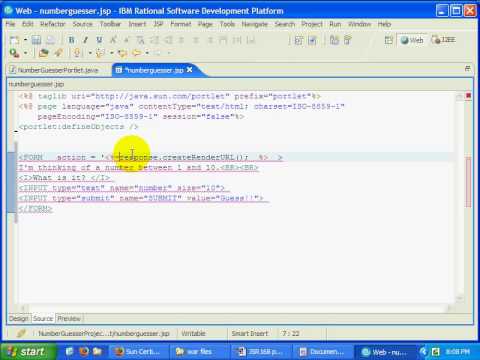Image resolution: width=480 pixels, height=360 pixels.
Task: Open the navigation history dropdown arrow
Action: (x=147, y=53)
